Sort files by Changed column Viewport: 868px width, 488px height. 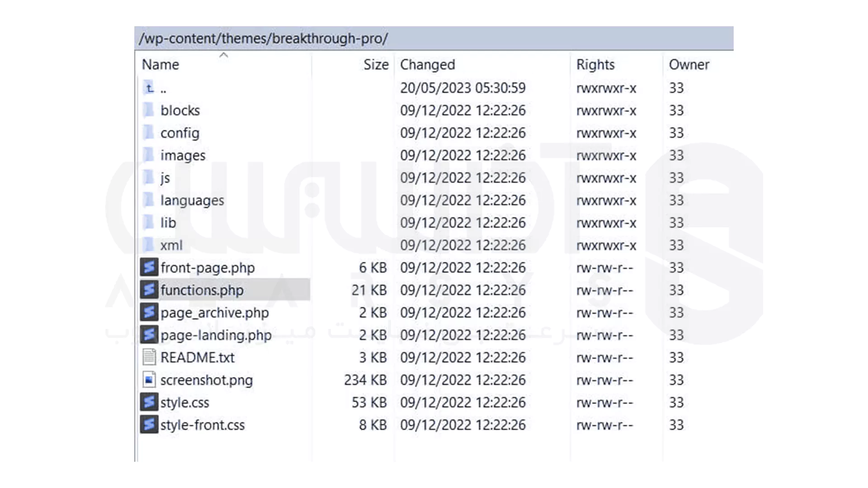pyautogui.click(x=427, y=64)
